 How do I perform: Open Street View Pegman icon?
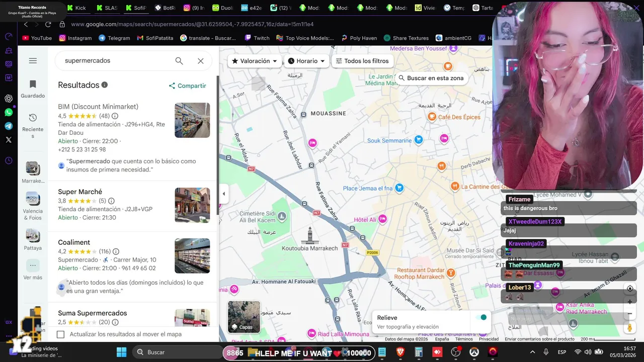pyautogui.click(x=629, y=328)
